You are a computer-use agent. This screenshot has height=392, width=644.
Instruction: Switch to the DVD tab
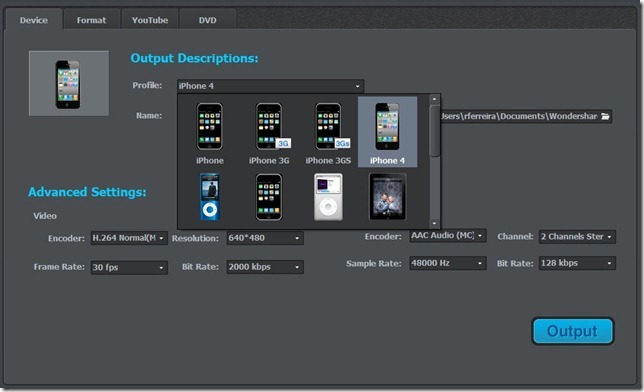tap(207, 20)
